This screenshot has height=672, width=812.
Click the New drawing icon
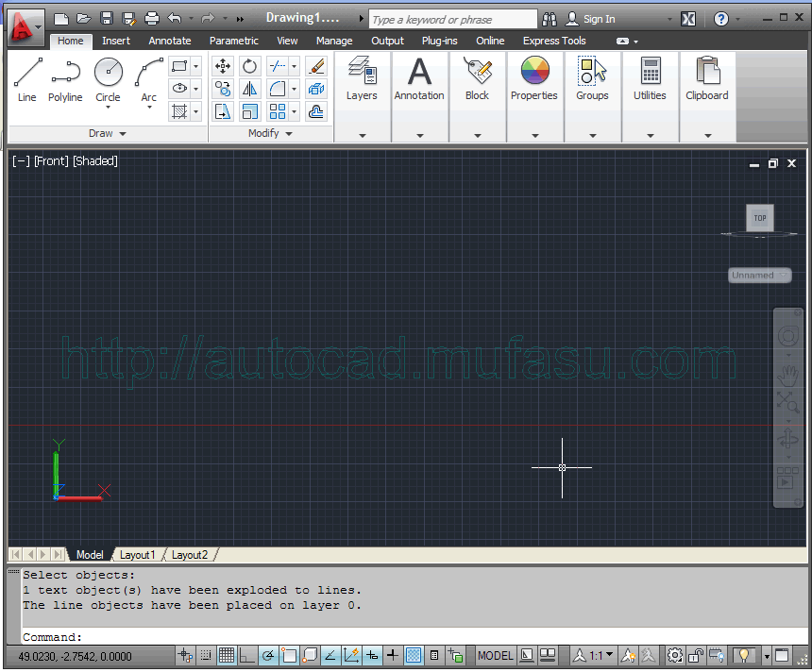[x=61, y=19]
